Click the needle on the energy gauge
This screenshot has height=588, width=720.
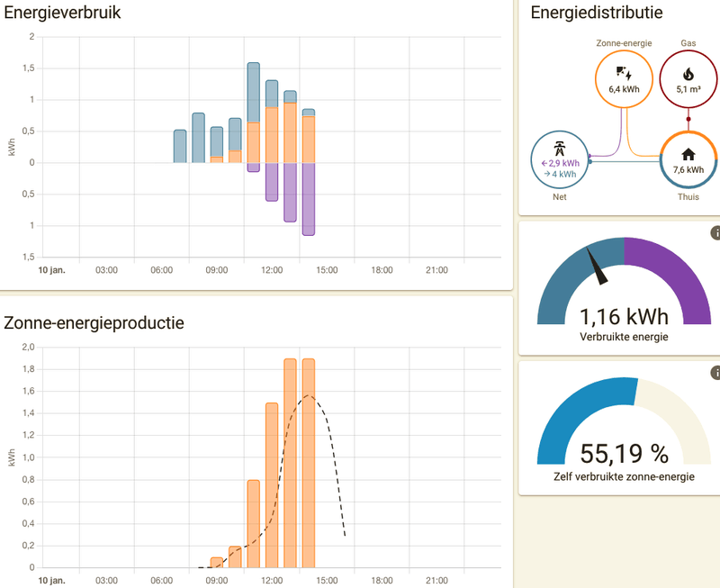pyautogui.click(x=598, y=267)
